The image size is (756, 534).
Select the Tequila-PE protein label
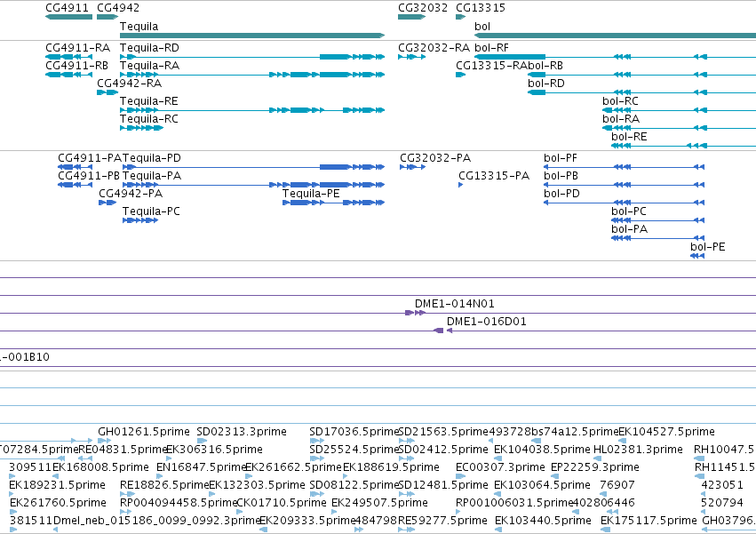click(x=311, y=194)
